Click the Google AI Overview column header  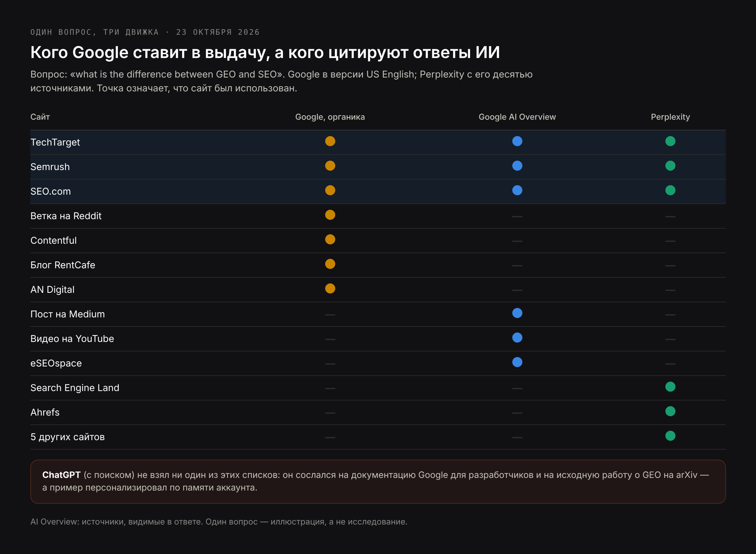coord(517,117)
